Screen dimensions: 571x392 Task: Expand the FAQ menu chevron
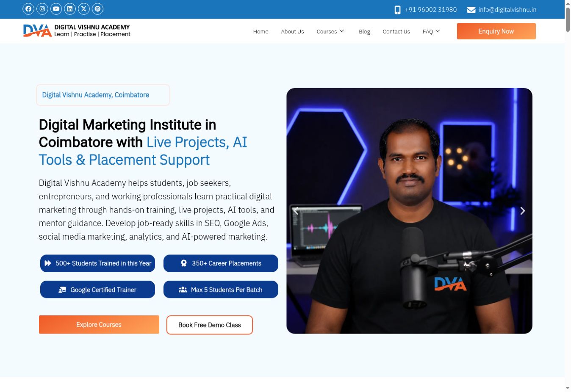tap(438, 31)
